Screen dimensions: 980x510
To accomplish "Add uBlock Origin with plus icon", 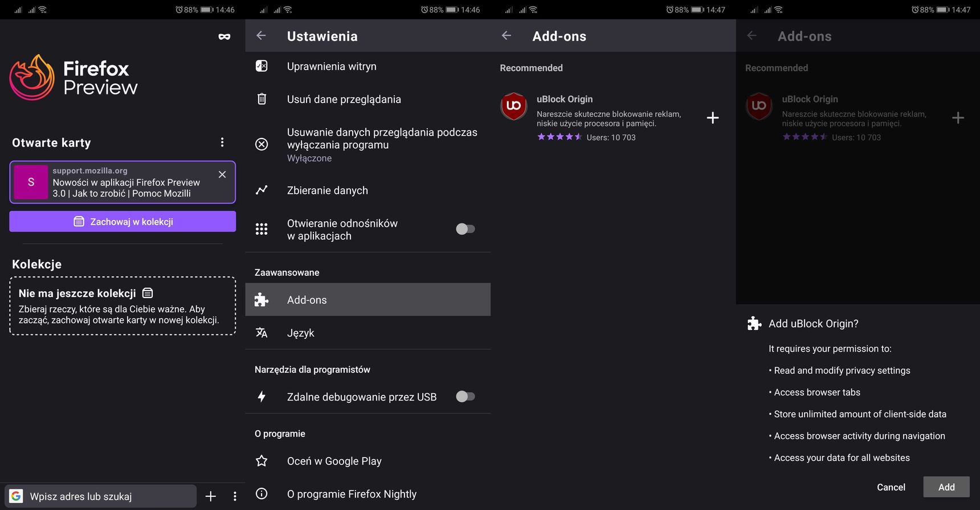I will click(x=713, y=118).
